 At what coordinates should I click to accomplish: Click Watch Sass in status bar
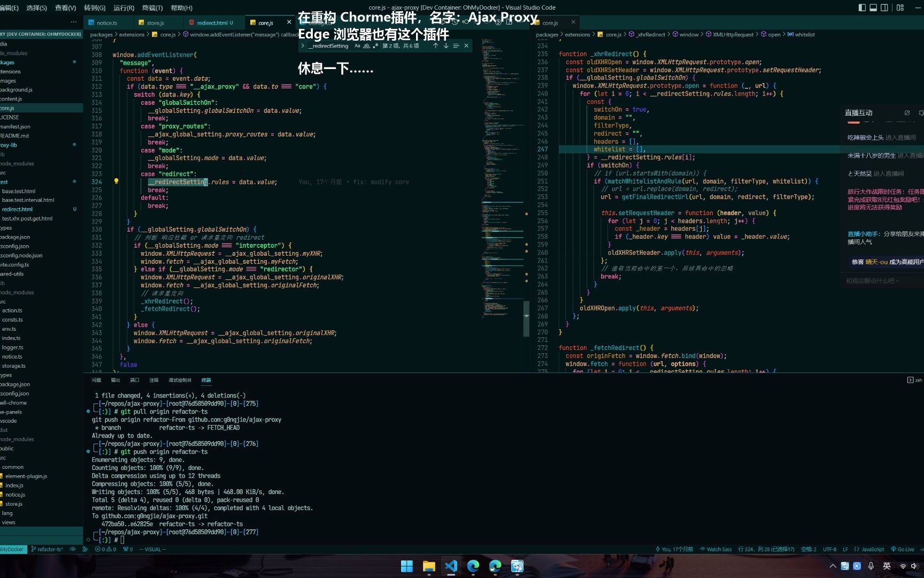click(716, 549)
